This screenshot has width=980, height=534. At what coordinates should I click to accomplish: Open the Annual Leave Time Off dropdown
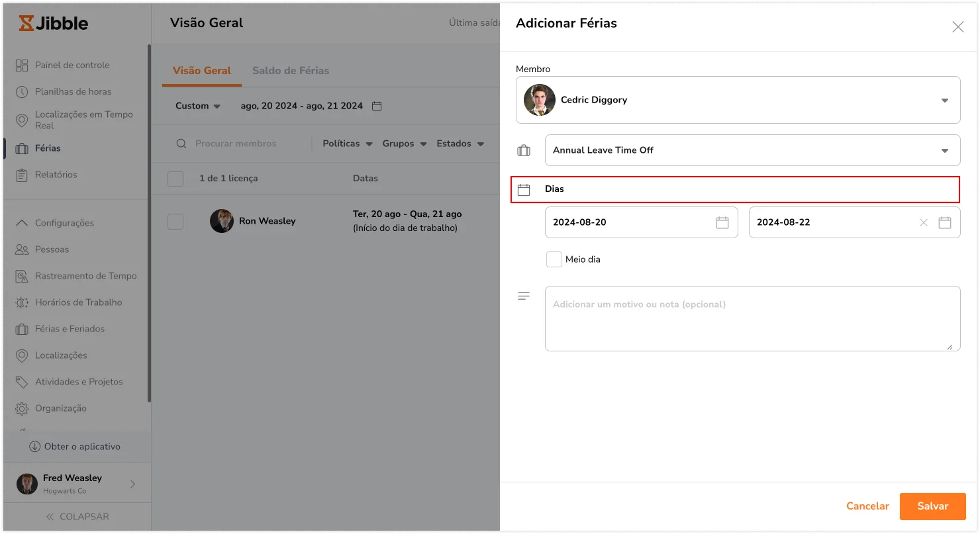click(753, 150)
